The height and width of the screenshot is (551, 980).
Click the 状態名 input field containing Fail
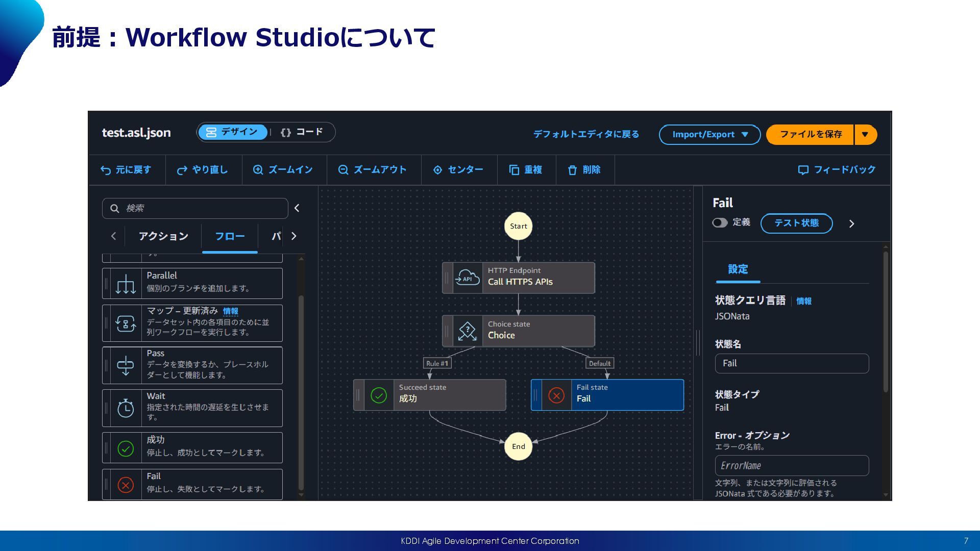792,364
